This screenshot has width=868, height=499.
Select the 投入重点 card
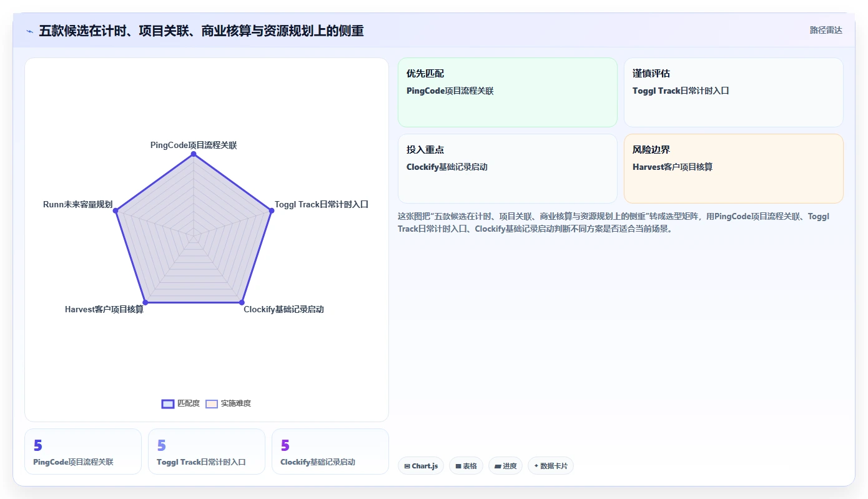(508, 169)
